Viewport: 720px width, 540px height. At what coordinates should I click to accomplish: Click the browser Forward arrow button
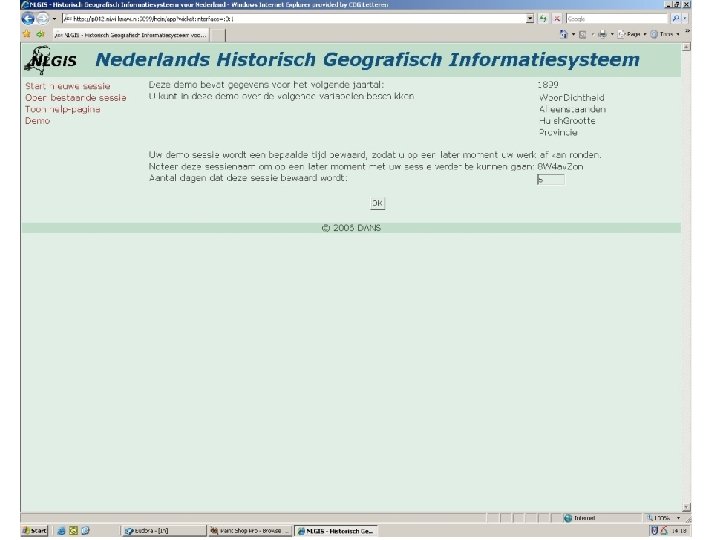click(42, 19)
